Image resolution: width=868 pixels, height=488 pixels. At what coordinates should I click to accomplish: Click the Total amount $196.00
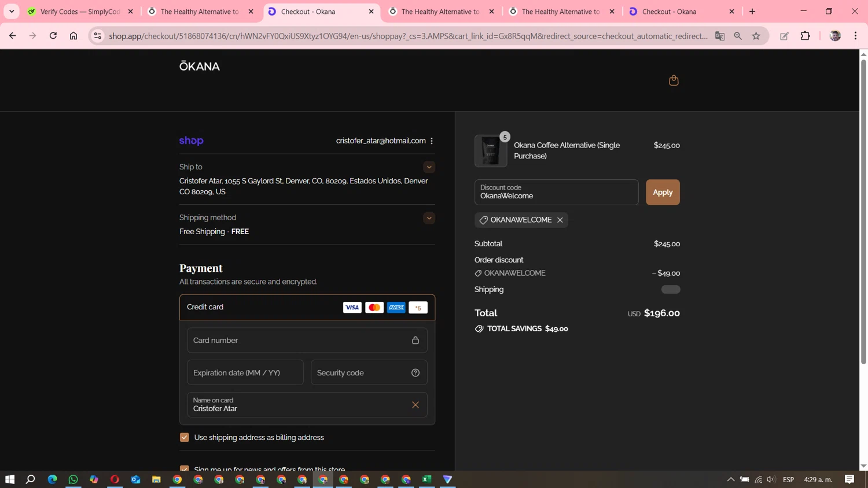(x=662, y=313)
